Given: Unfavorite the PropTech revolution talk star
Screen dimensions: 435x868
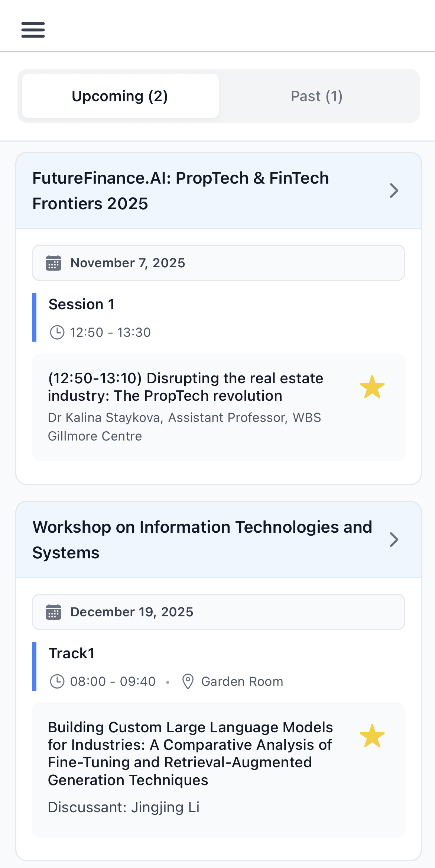Looking at the screenshot, I should tap(372, 387).
